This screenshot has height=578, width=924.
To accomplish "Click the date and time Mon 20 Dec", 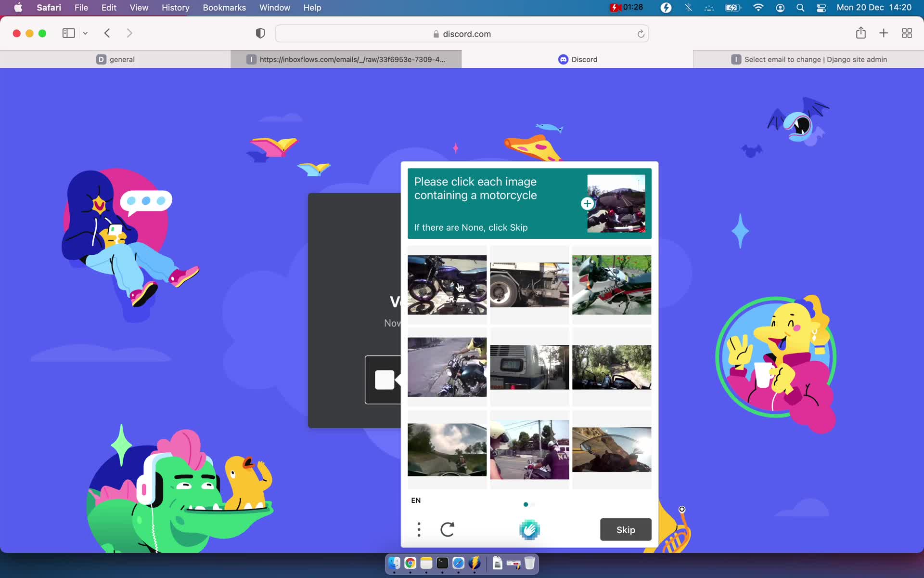I will pos(874,7).
